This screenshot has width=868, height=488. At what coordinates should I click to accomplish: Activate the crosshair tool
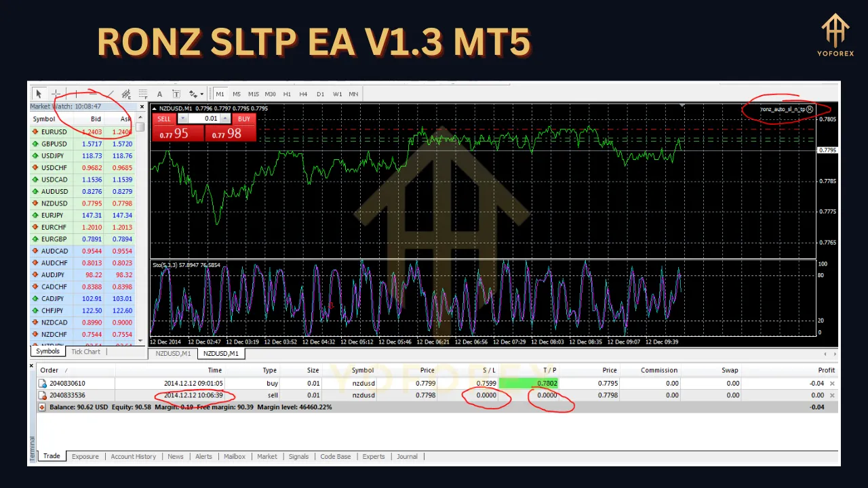(56, 94)
